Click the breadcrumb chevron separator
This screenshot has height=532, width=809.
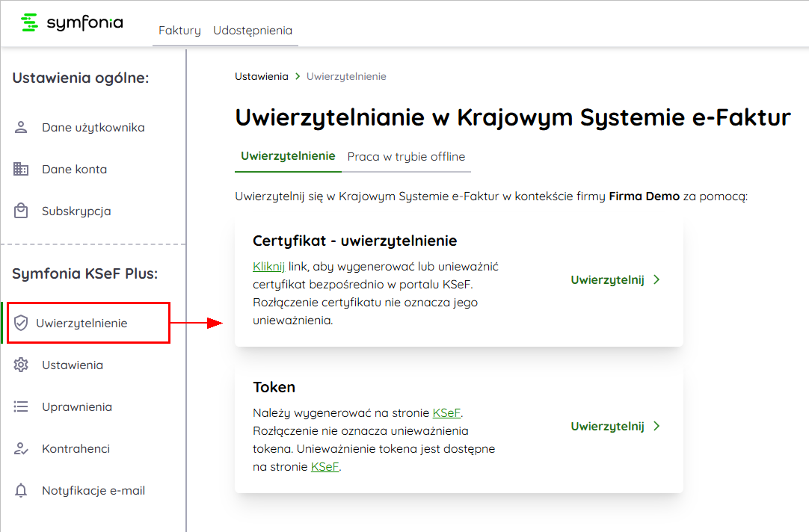pyautogui.click(x=298, y=76)
